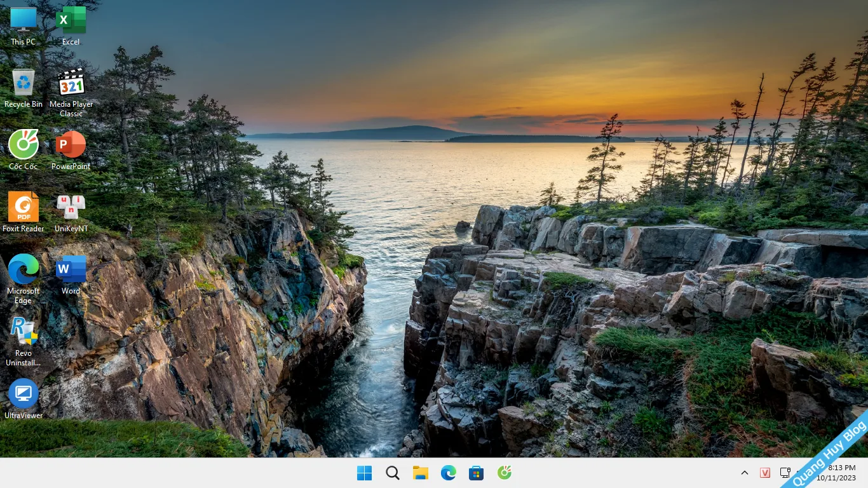Show hidden system tray icons

(745, 473)
